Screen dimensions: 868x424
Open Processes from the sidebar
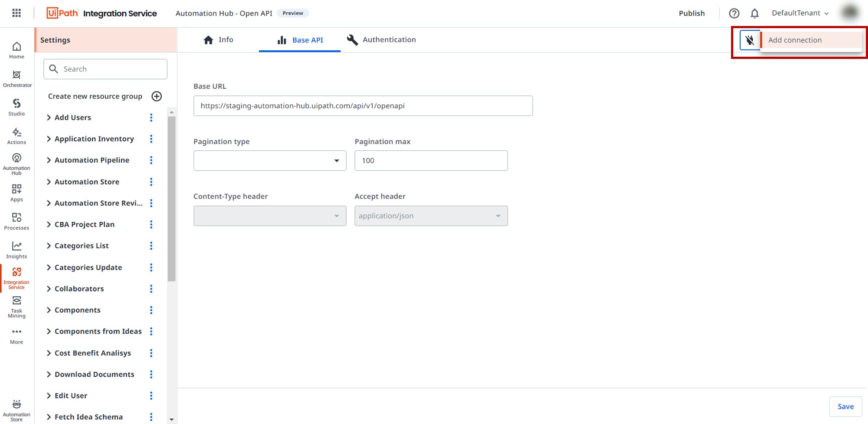click(16, 222)
